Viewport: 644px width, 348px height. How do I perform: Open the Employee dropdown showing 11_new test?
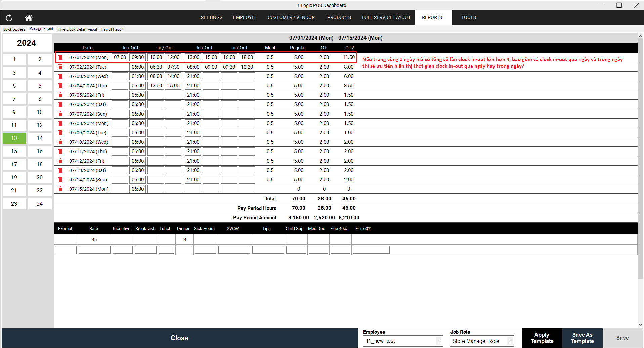coord(439,341)
